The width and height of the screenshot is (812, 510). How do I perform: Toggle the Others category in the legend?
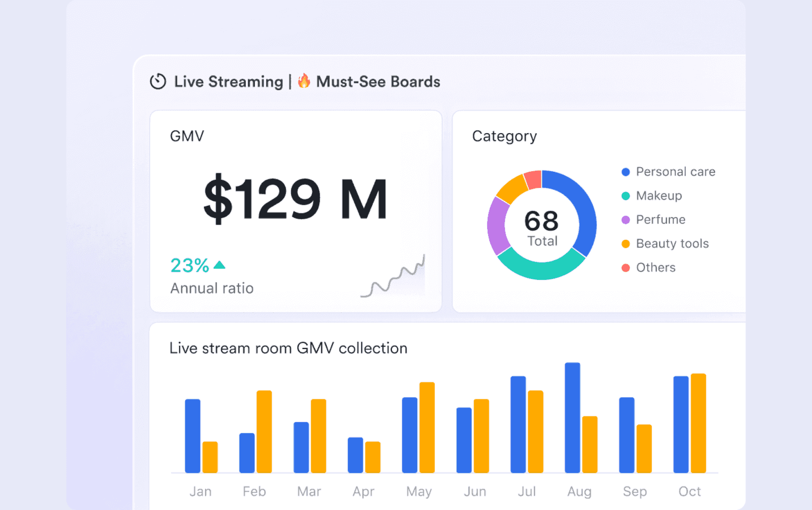point(655,267)
